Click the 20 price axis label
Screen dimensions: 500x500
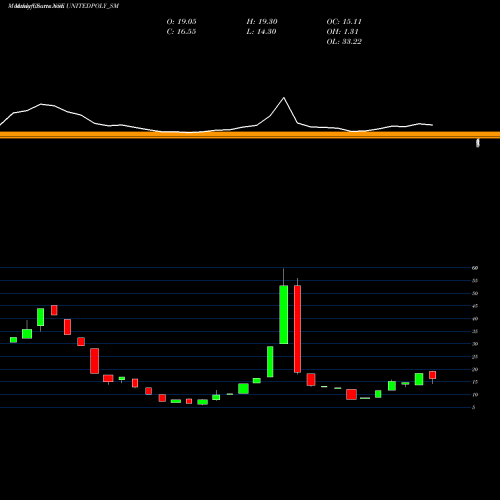pyautogui.click(x=475, y=369)
